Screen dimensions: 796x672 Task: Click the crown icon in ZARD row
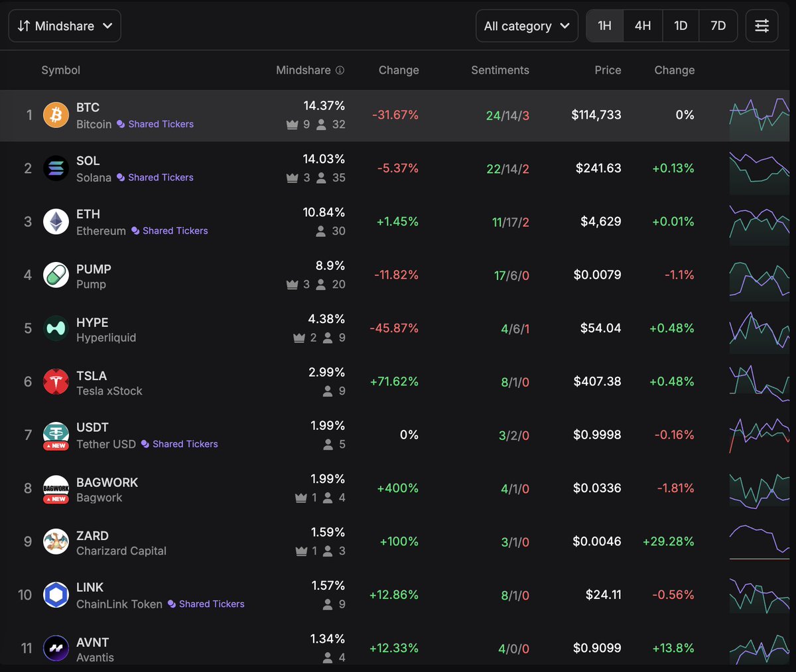pyautogui.click(x=301, y=551)
